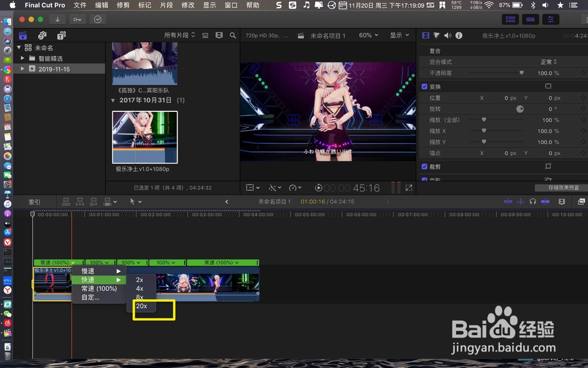Viewport: 588px width, 368px height.
Task: Click the browser search magnifier icon
Action: click(x=233, y=35)
